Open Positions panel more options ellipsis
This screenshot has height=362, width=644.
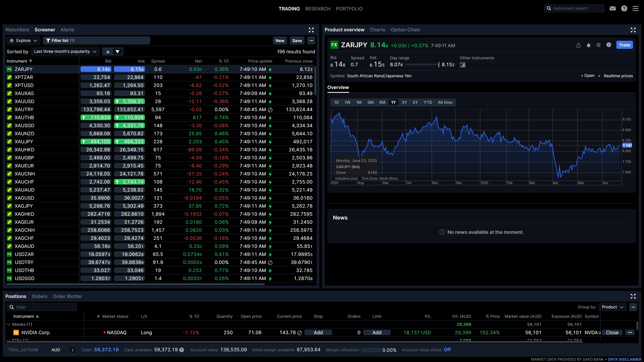(633, 307)
